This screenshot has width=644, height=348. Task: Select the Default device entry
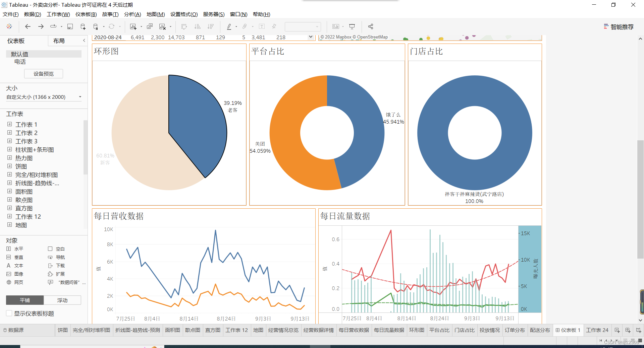44,54
